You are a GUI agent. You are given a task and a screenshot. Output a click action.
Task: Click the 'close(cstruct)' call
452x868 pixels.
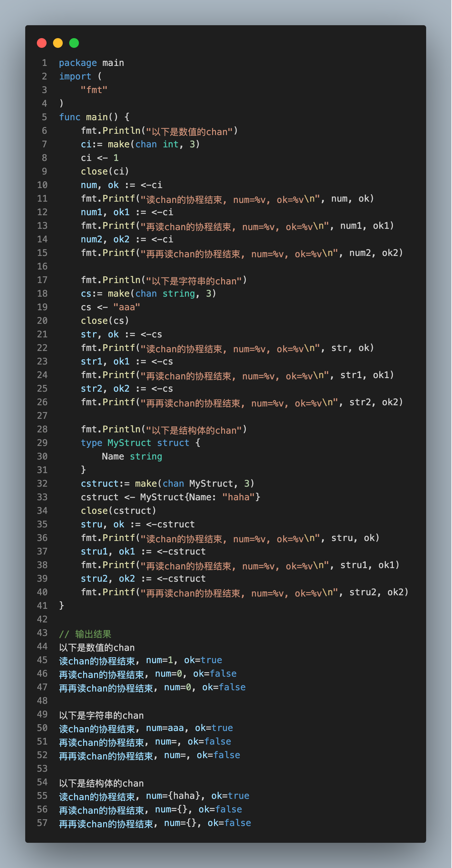pyautogui.click(x=119, y=511)
